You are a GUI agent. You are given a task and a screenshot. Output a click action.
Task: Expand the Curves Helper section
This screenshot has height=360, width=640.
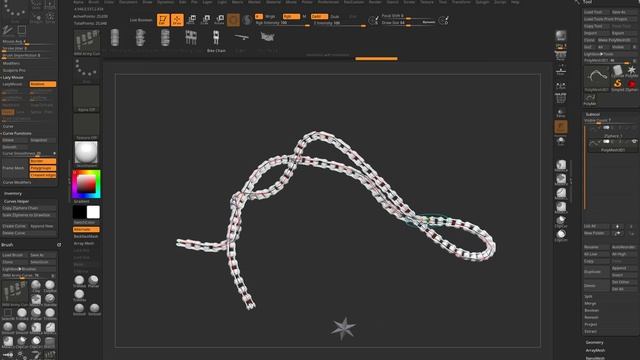point(17,201)
